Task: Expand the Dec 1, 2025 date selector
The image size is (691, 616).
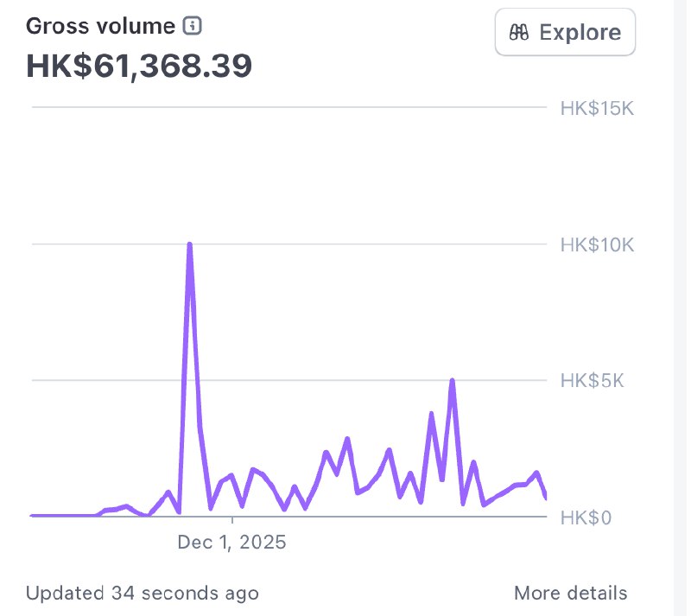Action: 232,543
